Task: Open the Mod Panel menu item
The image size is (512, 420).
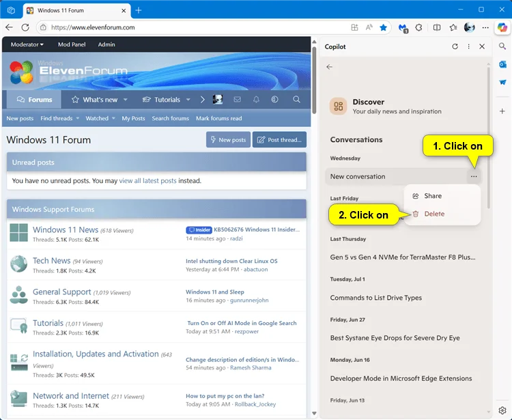Action: [72, 44]
